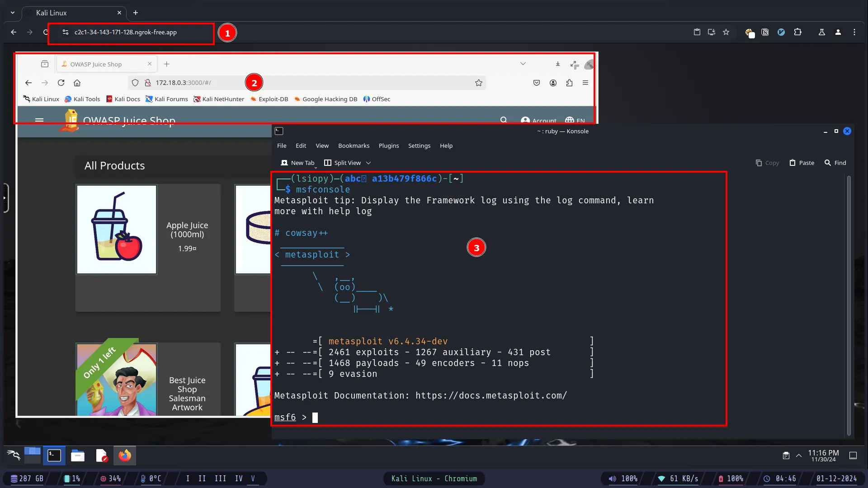The image size is (868, 488).
Task: Open the Bookmarks menu in Konsole
Action: (x=354, y=145)
